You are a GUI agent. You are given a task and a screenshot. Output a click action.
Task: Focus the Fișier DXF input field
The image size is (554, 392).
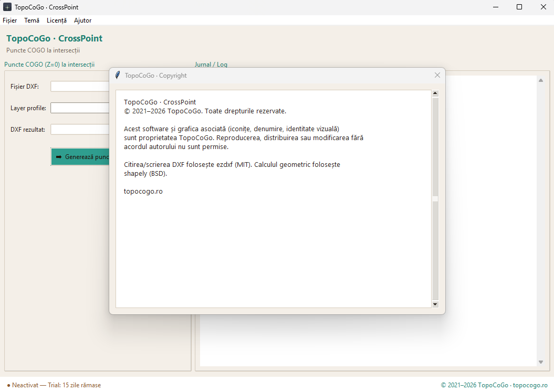(80, 87)
